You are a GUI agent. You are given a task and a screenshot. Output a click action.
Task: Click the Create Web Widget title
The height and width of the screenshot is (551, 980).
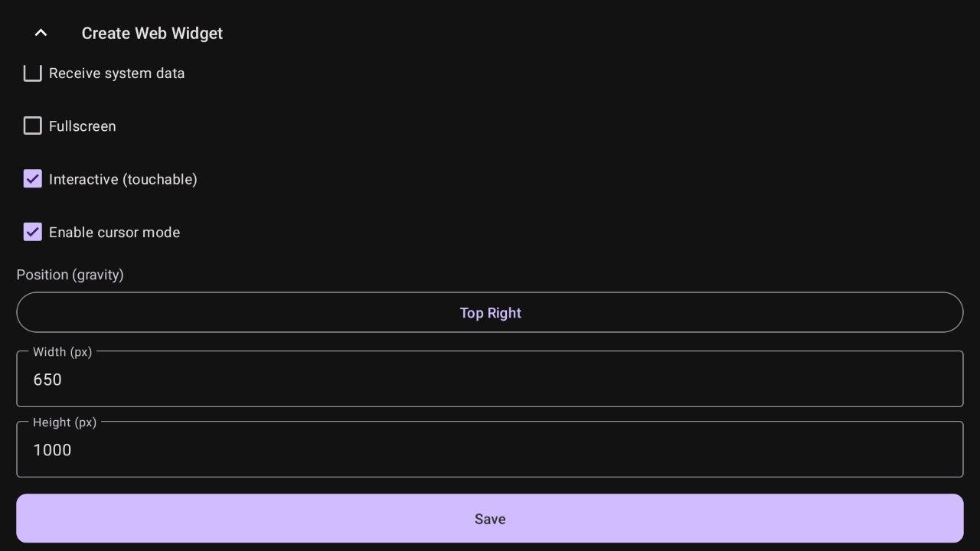[152, 34]
